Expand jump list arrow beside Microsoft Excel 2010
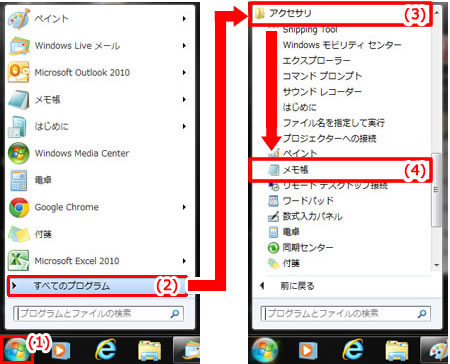 [x=184, y=261]
